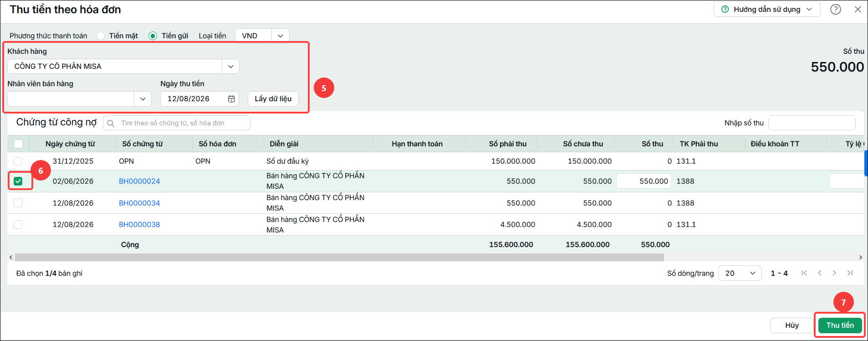This screenshot has height=341, width=868.
Task: Open the Số dòng/trang selector
Action: [x=740, y=273]
